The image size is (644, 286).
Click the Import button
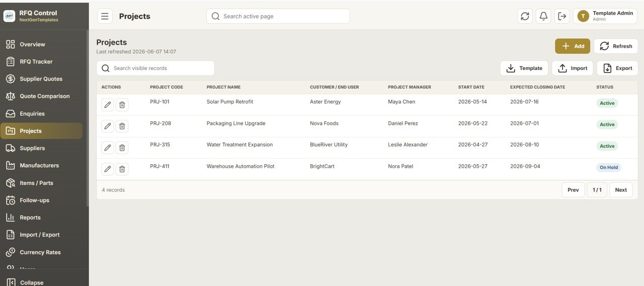pyautogui.click(x=573, y=68)
